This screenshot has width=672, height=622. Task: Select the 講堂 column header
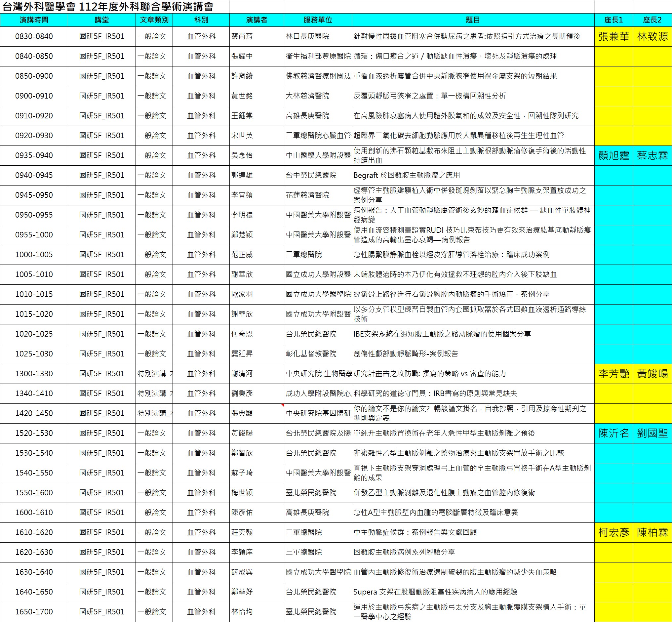pyautogui.click(x=101, y=20)
